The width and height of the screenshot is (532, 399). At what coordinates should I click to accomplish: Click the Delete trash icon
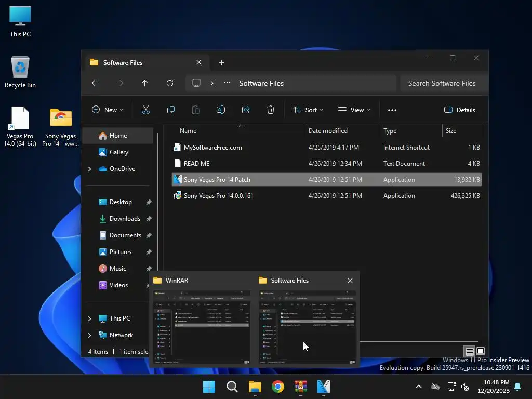(x=270, y=110)
